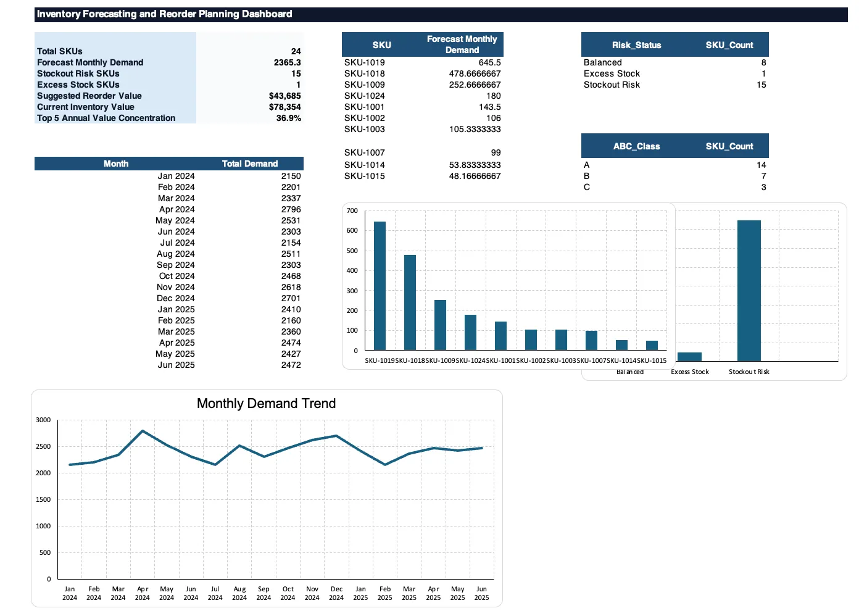Click the Risk_Status column header
The image size is (859, 616).
(636, 44)
